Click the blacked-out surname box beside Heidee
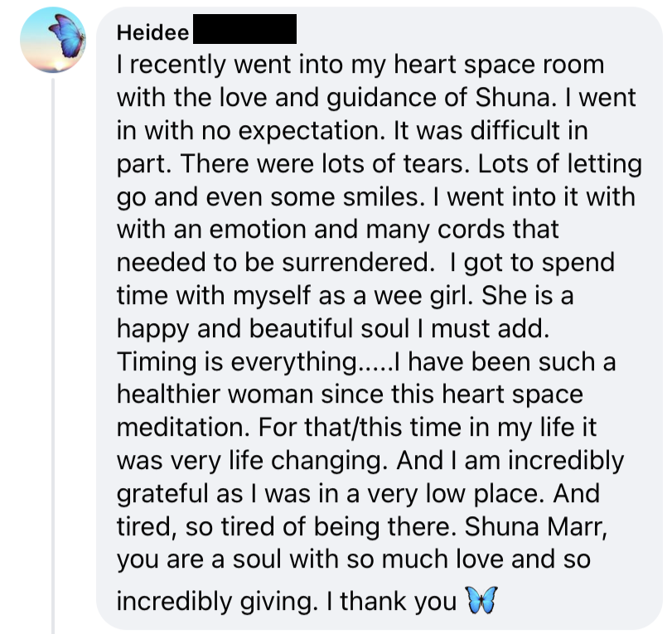The image size is (672, 634). [x=244, y=29]
